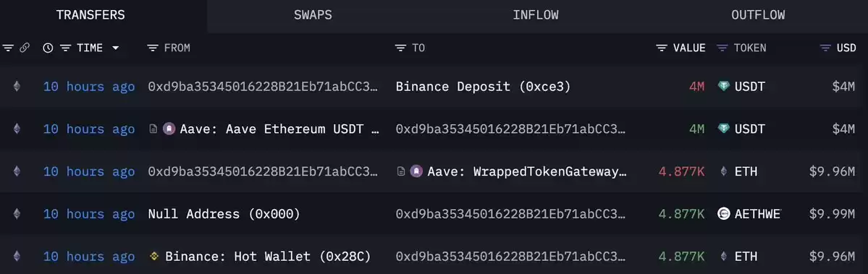The height and width of the screenshot is (274, 868).
Task: Open Null Address (0x000) link
Action: point(224,214)
